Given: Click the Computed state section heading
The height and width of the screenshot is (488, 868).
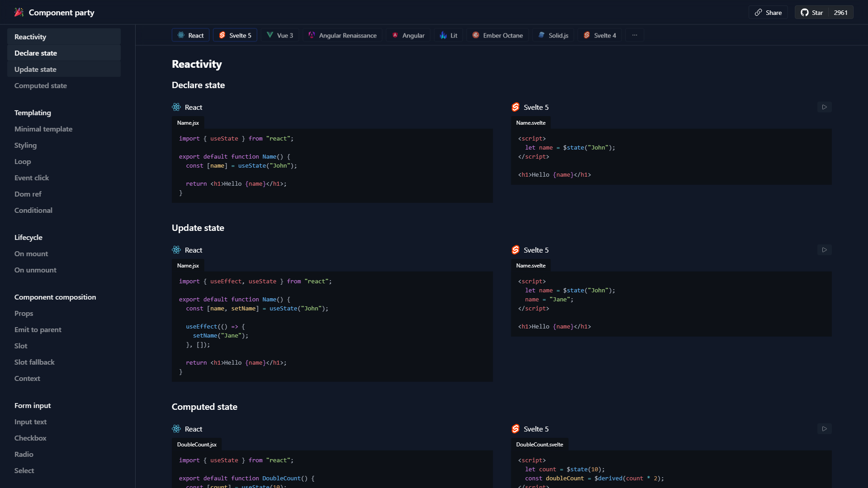Looking at the screenshot, I should [204, 407].
